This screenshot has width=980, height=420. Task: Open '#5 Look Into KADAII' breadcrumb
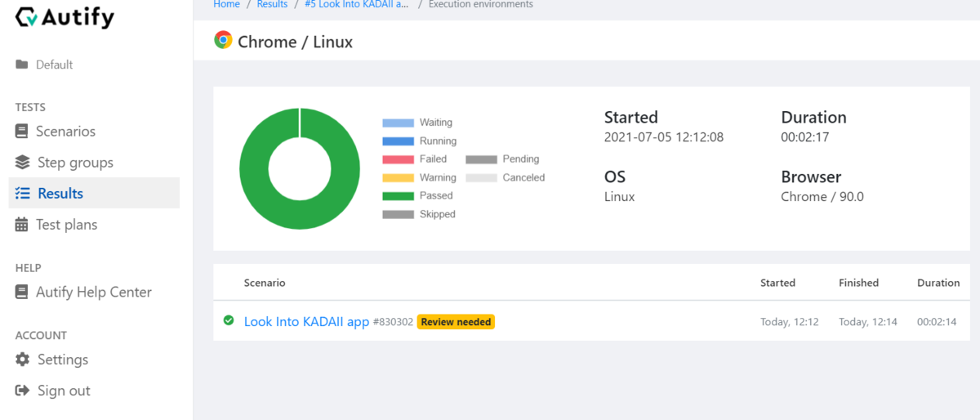356,4
